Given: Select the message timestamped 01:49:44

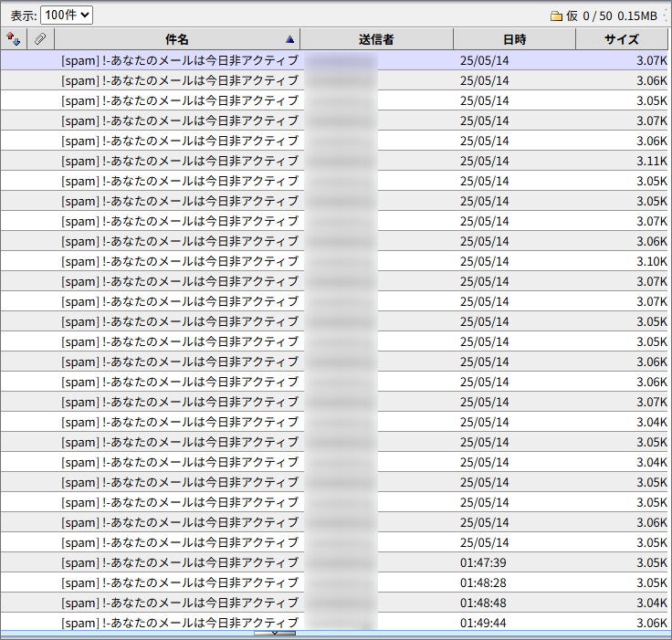Looking at the screenshot, I should (179, 623).
